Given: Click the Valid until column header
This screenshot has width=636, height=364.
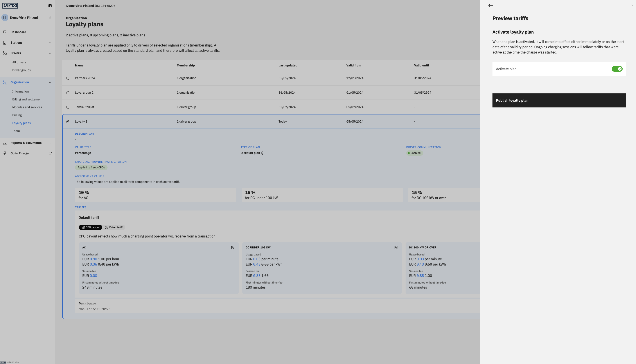Looking at the screenshot, I should tap(421, 65).
